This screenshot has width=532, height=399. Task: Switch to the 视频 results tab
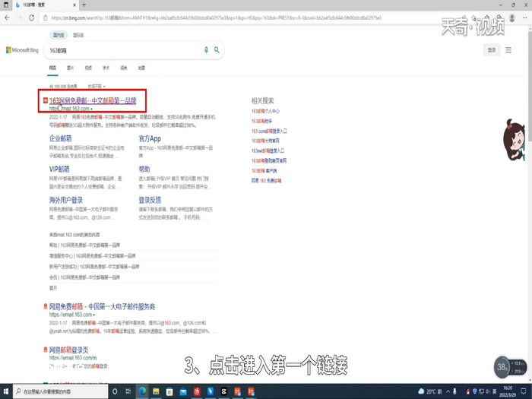click(88, 68)
